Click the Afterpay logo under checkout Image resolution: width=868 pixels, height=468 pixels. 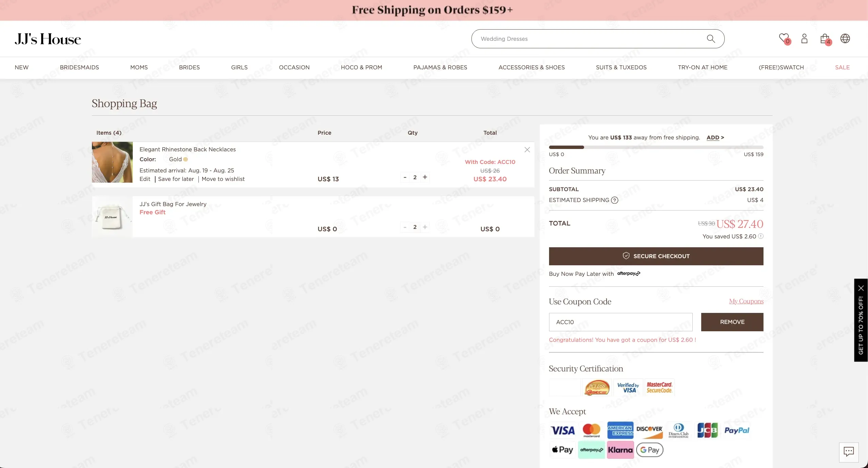coord(629,273)
